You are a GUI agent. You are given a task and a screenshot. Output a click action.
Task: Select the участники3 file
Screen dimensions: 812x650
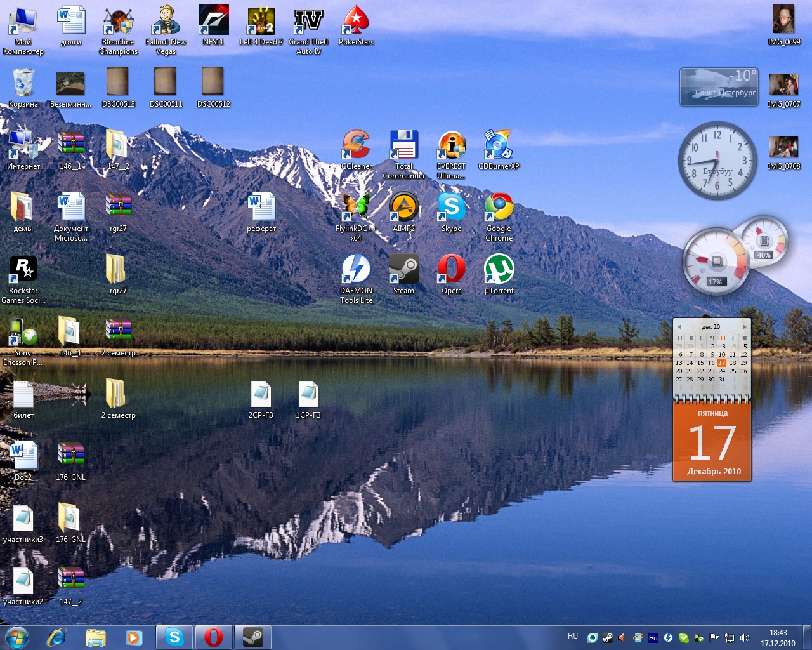[23, 523]
